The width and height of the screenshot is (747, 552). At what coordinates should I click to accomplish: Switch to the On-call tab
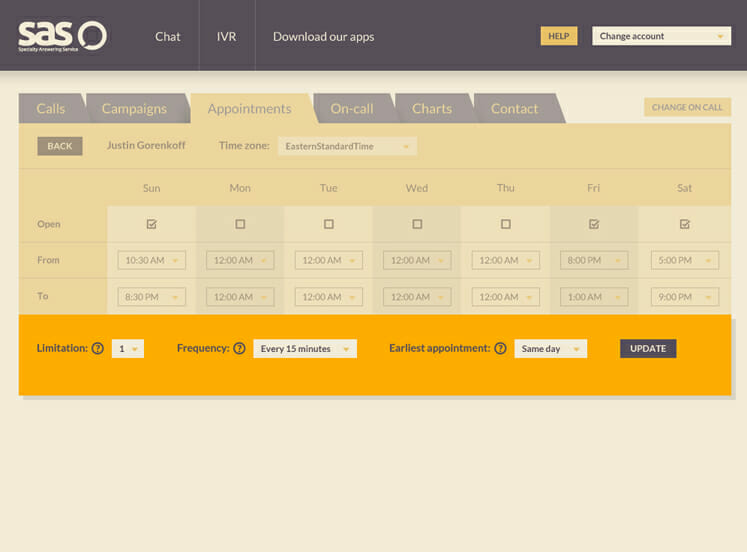[x=352, y=109]
